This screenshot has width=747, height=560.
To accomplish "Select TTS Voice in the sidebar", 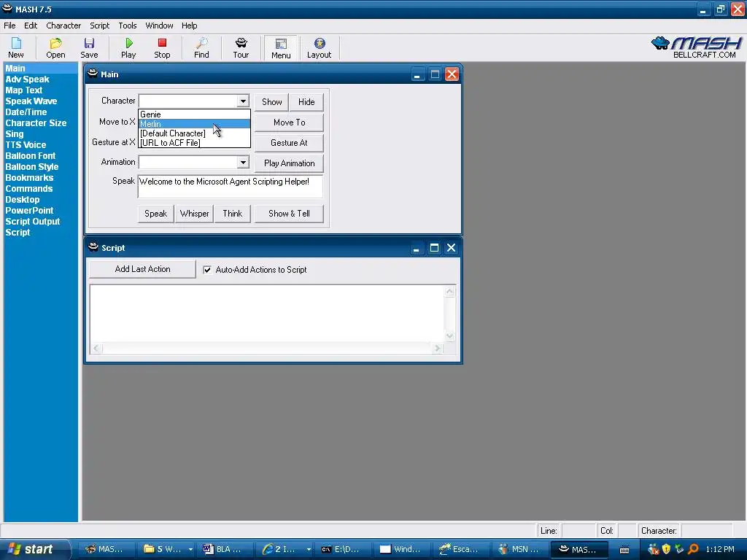I will tap(26, 145).
